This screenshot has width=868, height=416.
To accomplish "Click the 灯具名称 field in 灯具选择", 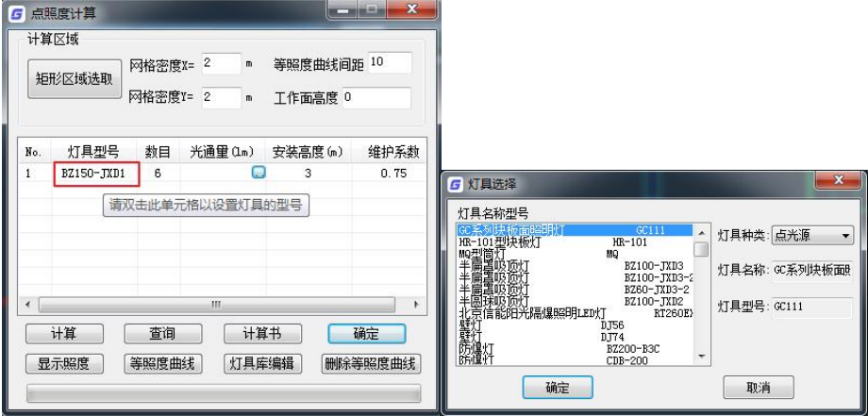I will 812,271.
